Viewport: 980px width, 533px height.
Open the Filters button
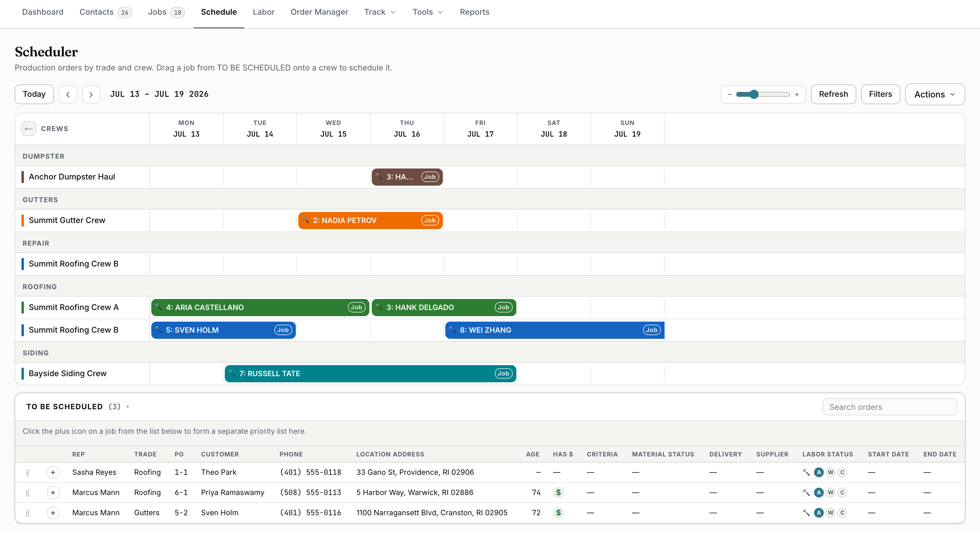pos(880,94)
